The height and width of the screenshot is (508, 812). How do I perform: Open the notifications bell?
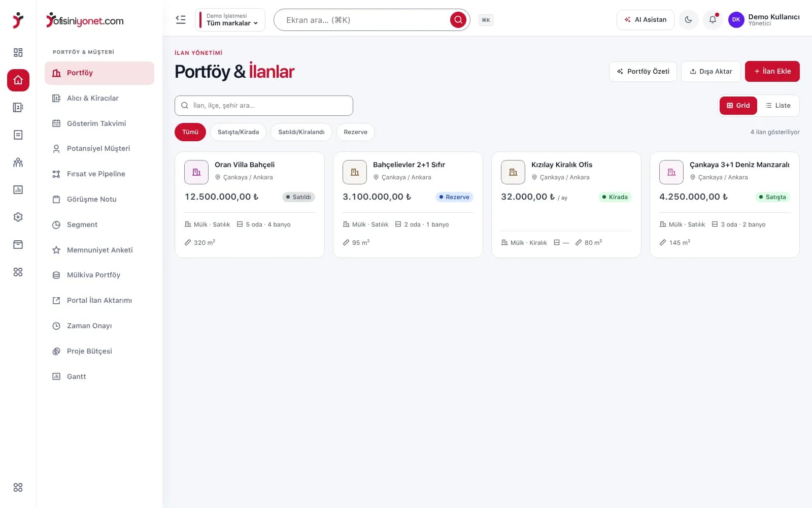(713, 20)
